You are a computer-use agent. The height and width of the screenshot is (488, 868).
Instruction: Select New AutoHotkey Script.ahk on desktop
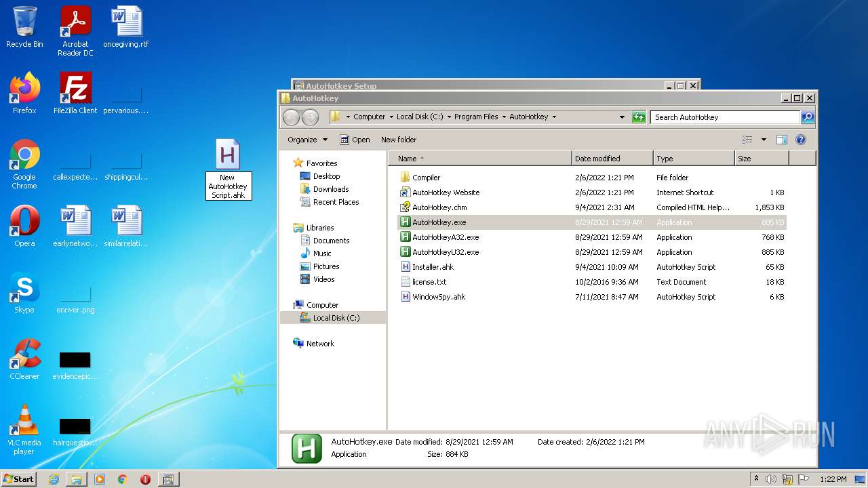point(228,169)
